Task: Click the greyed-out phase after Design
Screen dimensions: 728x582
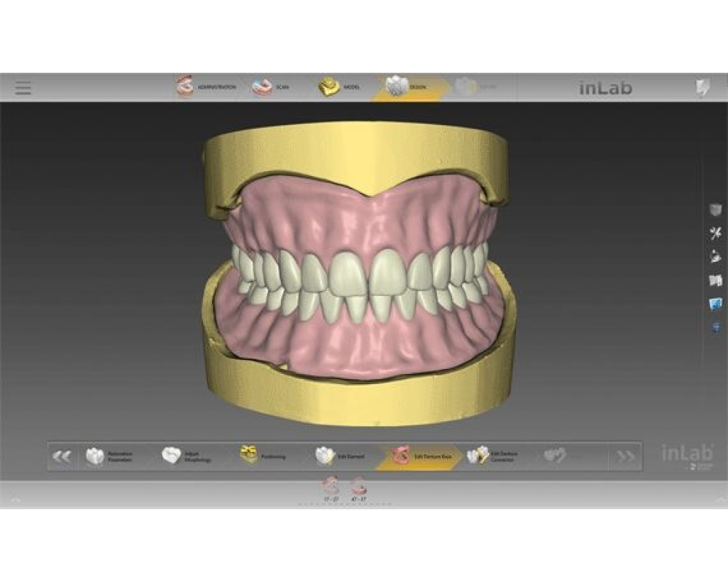Action: coord(475,87)
